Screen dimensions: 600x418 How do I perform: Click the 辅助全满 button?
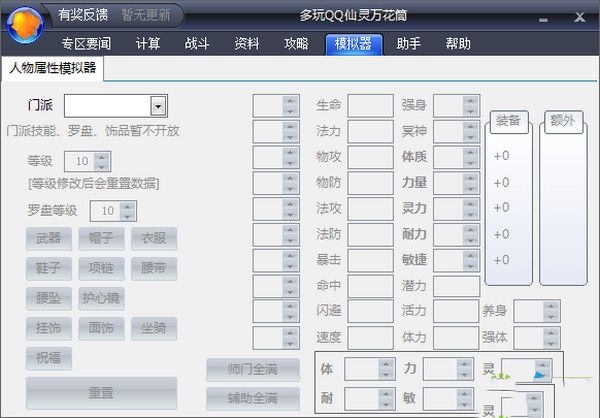[253, 398]
